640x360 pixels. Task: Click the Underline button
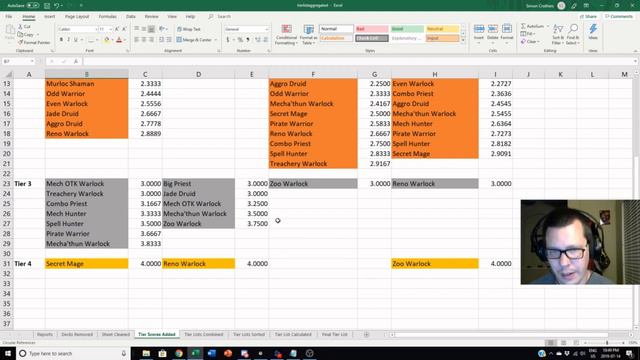click(x=76, y=40)
